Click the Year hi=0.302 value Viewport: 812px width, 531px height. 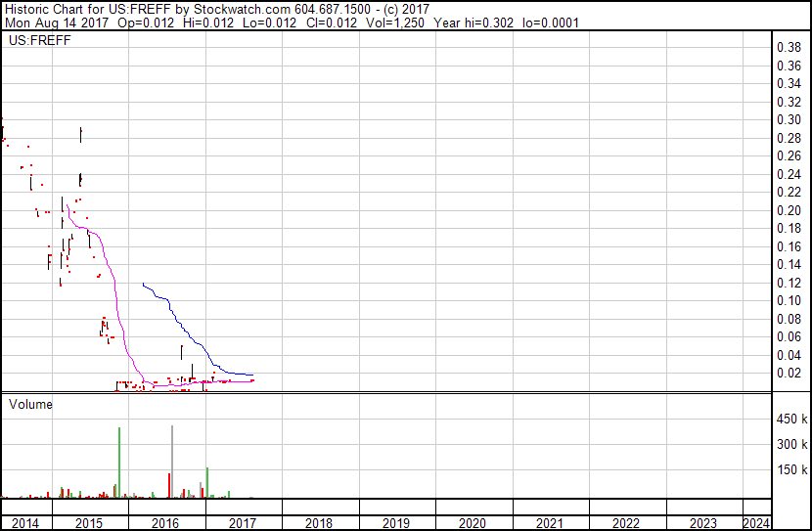[x=474, y=22]
